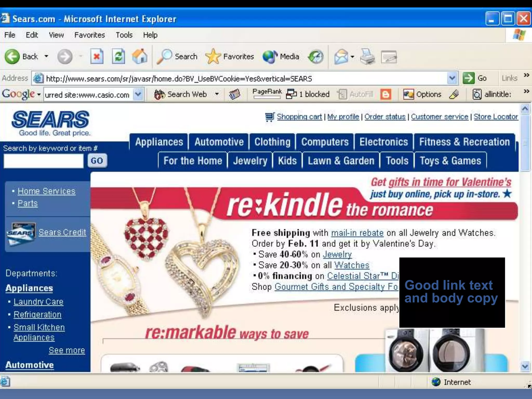Select the Appliances tab
Screen dimensions: 532x399
[x=159, y=142]
